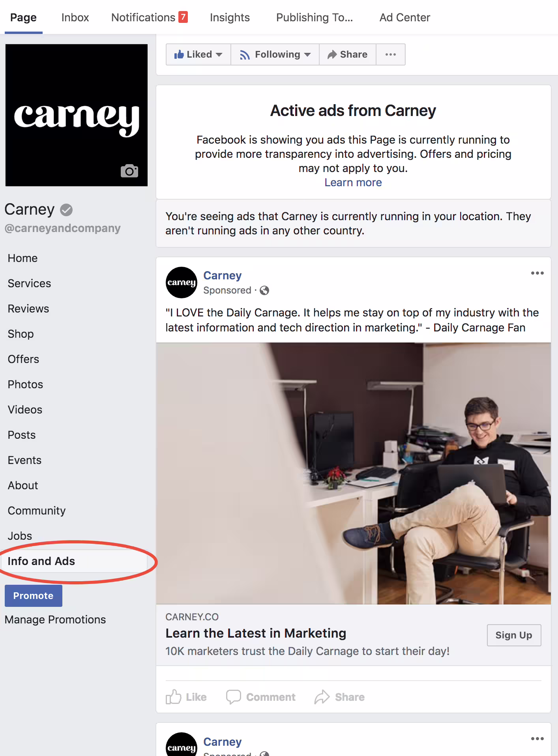Click the Share arrow icon below the ad

point(322,697)
